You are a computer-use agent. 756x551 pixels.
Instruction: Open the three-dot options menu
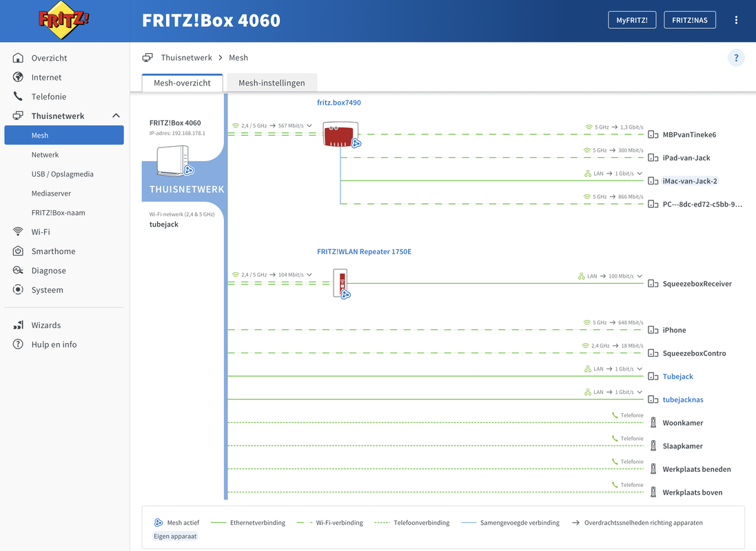(x=736, y=20)
